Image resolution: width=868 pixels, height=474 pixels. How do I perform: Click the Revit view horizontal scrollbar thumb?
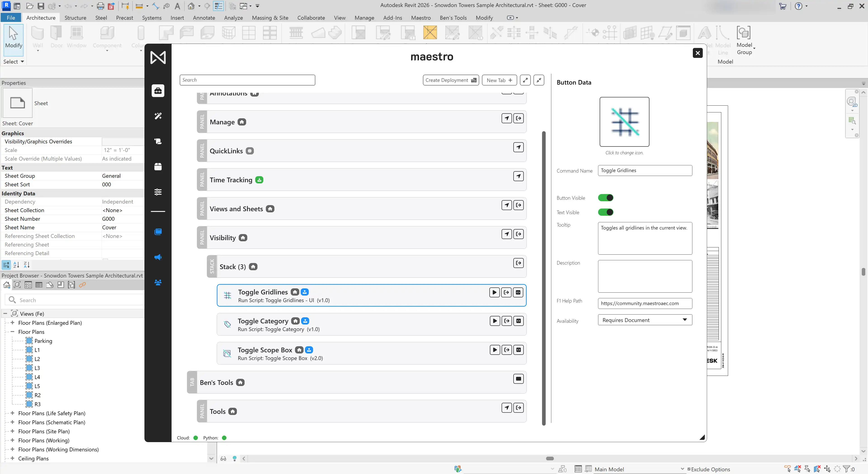(550, 458)
